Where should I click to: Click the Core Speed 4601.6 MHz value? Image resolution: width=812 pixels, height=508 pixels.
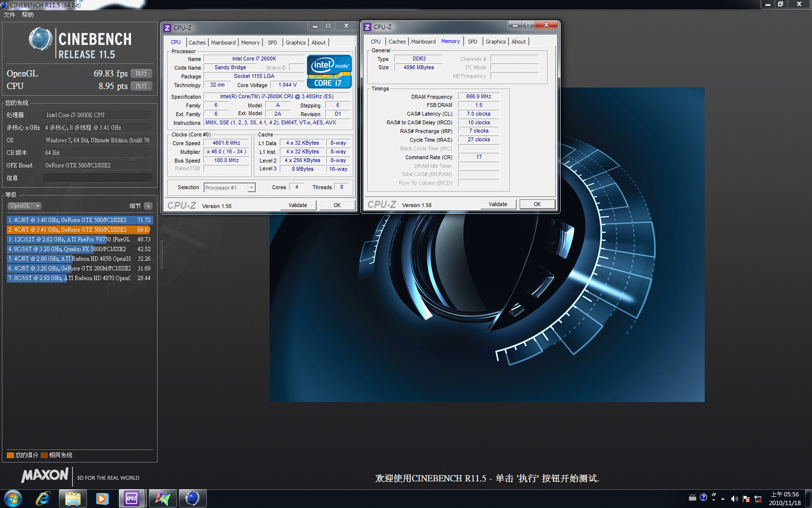[226, 143]
